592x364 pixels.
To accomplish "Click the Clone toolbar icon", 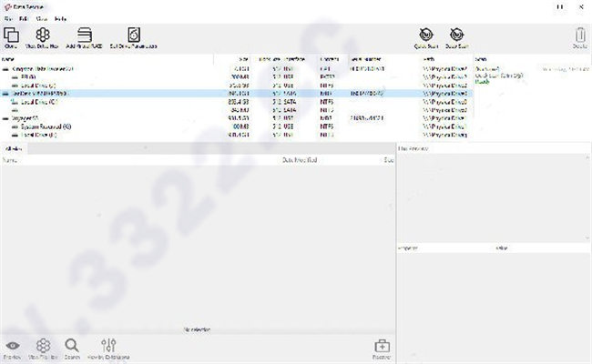I will [x=11, y=35].
